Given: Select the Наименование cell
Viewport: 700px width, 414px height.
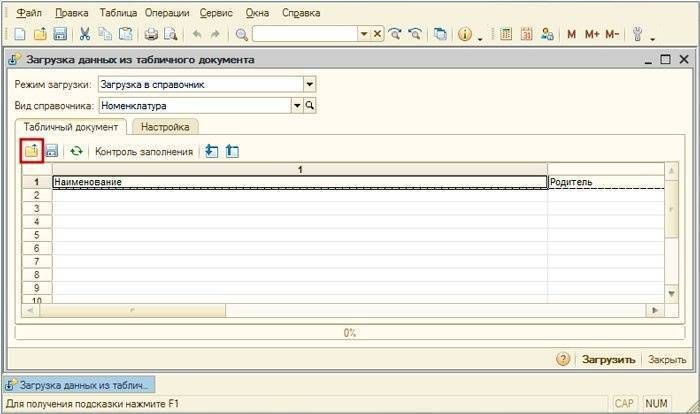Looking at the screenshot, I should [x=300, y=182].
